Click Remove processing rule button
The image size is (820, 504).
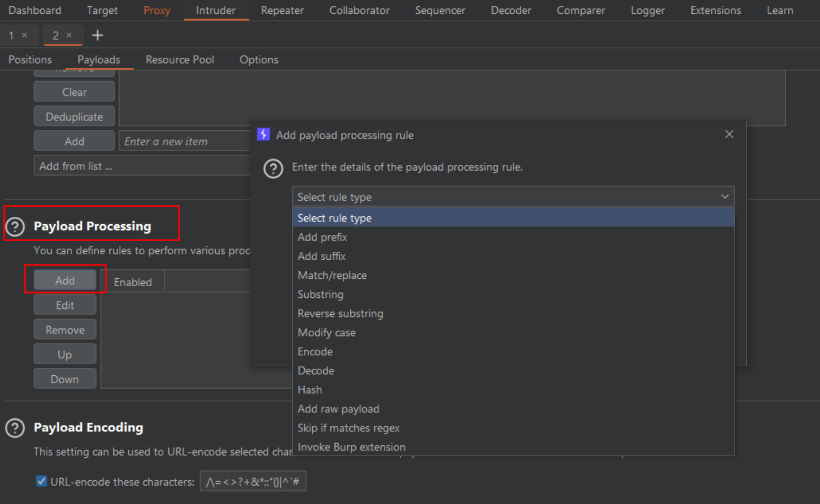65,330
